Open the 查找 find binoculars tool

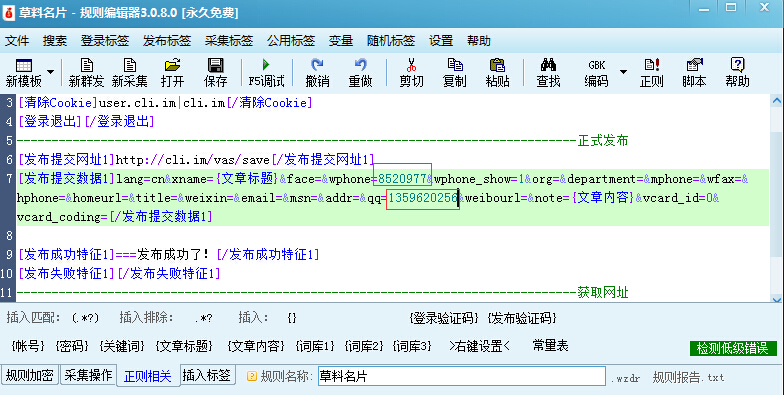click(x=548, y=72)
